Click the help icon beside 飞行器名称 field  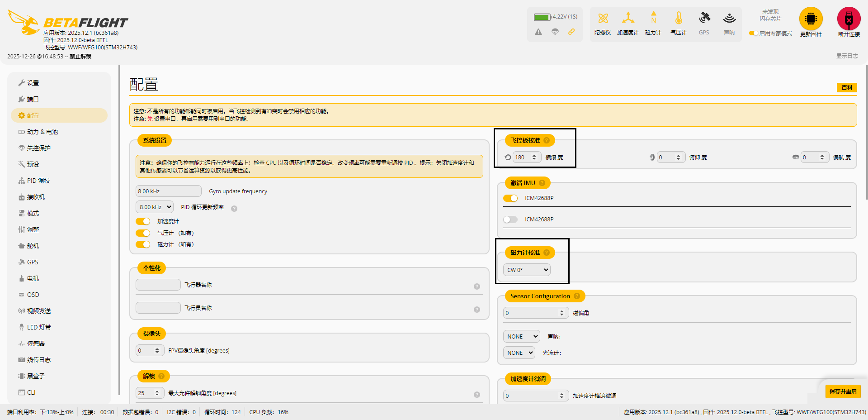tap(476, 286)
